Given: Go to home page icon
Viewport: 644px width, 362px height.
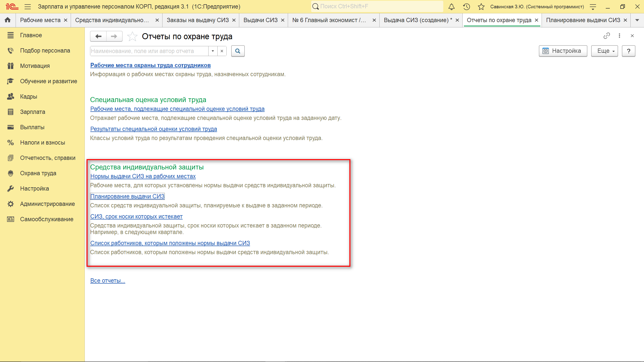Looking at the screenshot, I should coord(8,20).
